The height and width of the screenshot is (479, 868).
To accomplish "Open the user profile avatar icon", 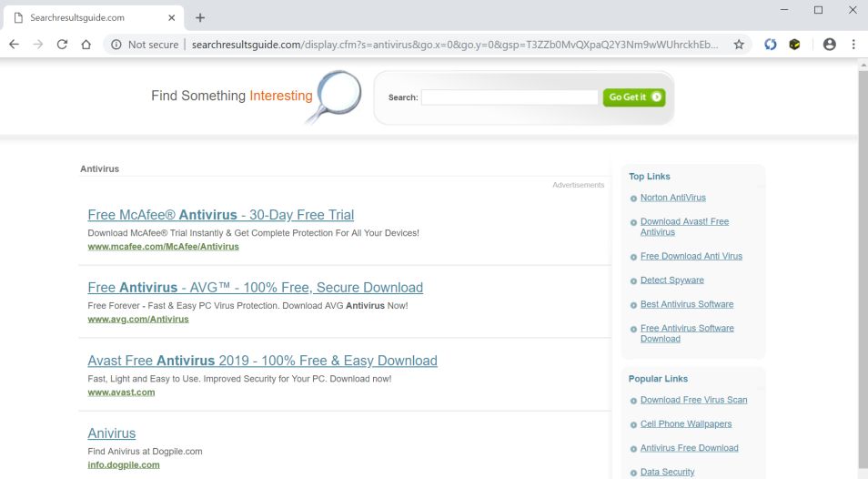I will tap(829, 45).
